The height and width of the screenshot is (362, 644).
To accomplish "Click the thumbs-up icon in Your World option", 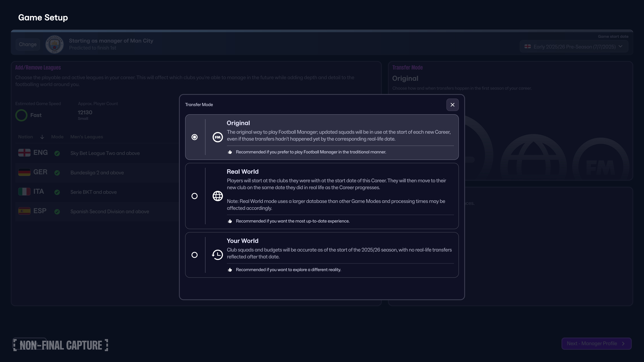I will pyautogui.click(x=230, y=270).
